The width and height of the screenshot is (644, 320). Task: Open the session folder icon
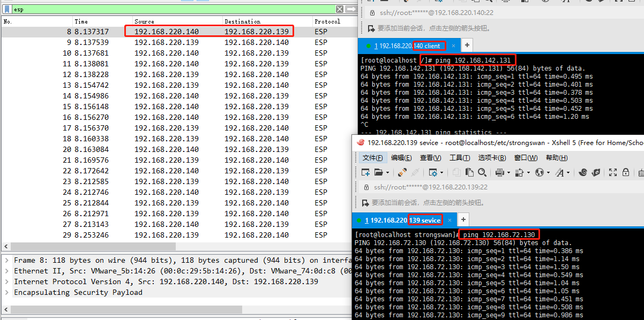(379, 172)
